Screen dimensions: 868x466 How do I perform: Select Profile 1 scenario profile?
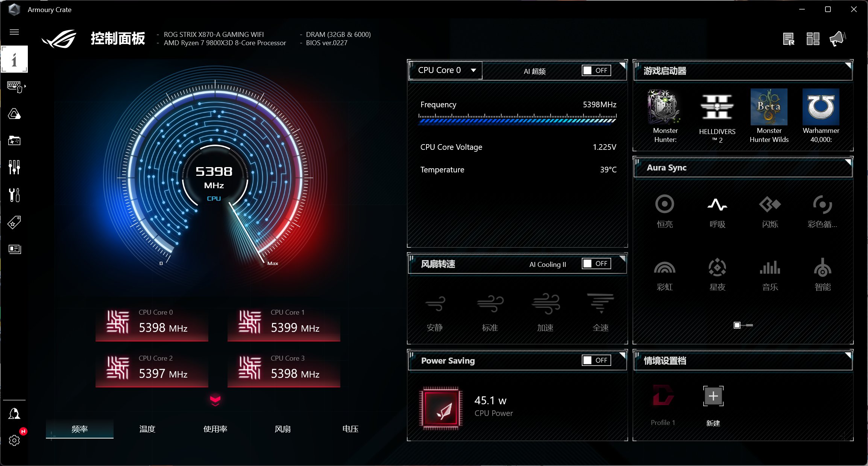point(663,406)
